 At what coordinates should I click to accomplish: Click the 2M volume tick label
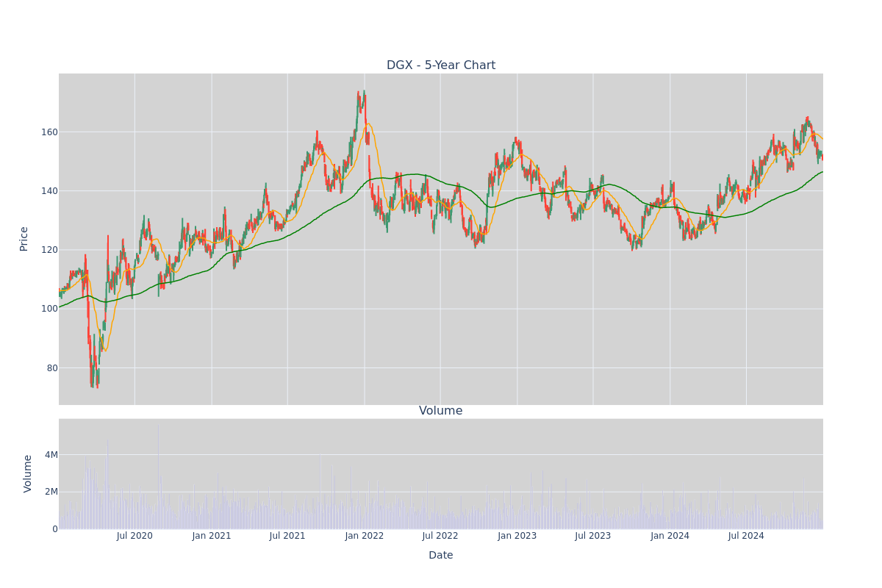51,492
